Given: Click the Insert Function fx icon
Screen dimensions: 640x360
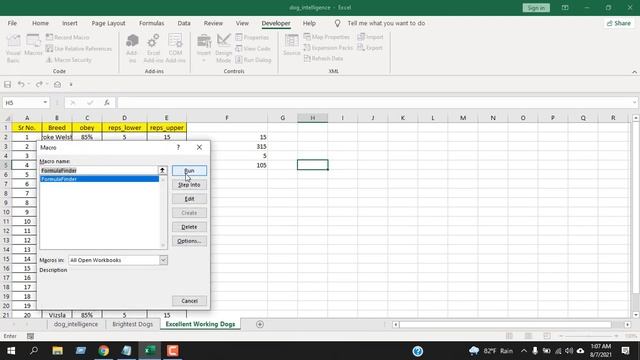Looking at the screenshot, I should tap(107, 102).
